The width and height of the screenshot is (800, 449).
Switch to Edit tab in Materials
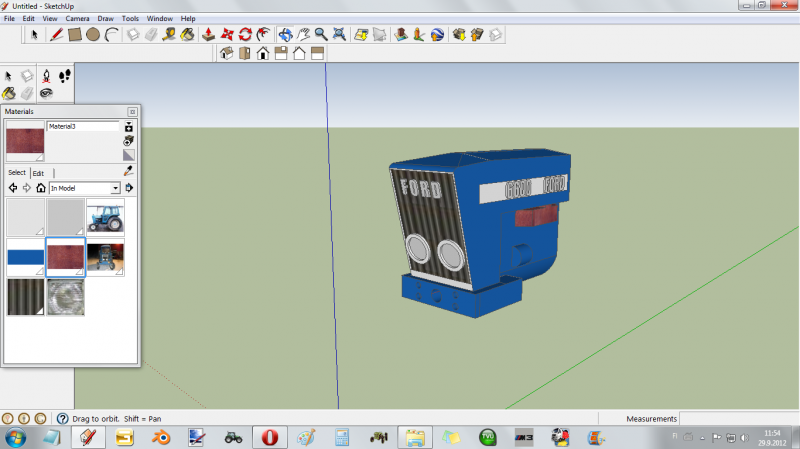tap(38, 173)
